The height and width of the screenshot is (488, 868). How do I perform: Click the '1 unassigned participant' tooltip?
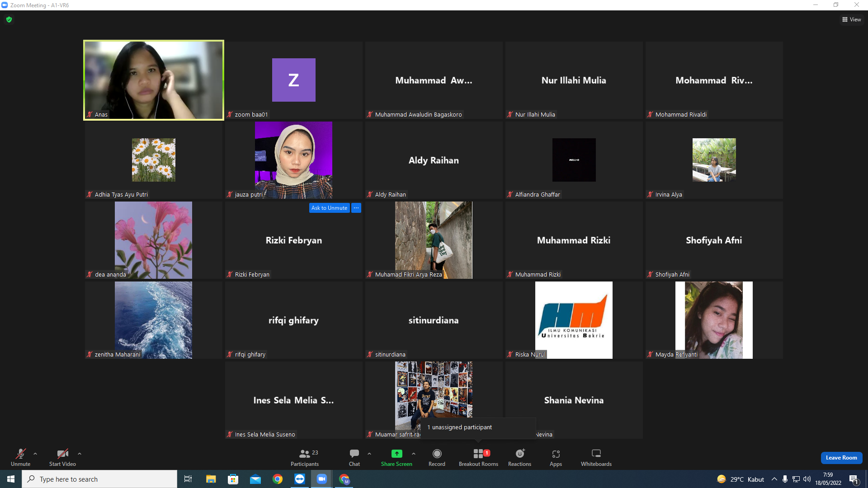click(478, 427)
